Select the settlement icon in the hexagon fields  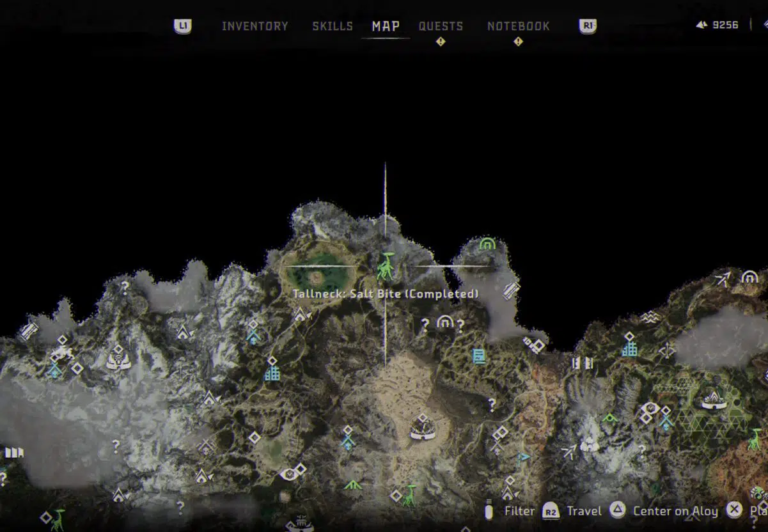point(714,400)
